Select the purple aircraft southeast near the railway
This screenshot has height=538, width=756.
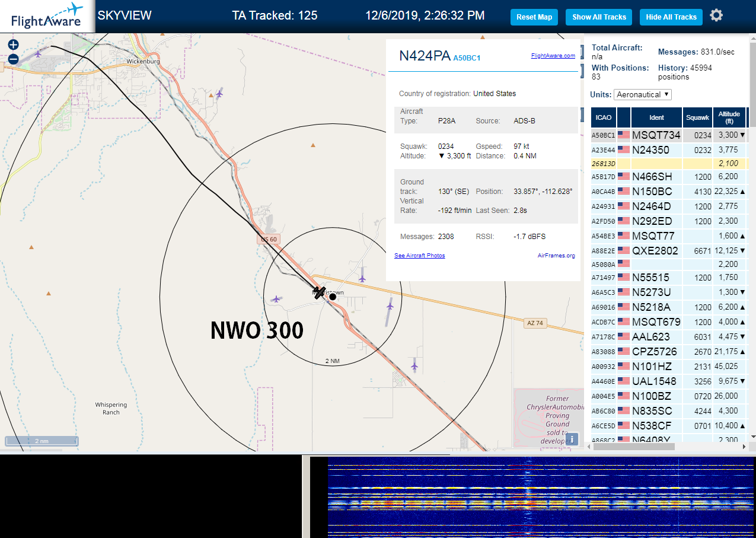pyautogui.click(x=414, y=366)
